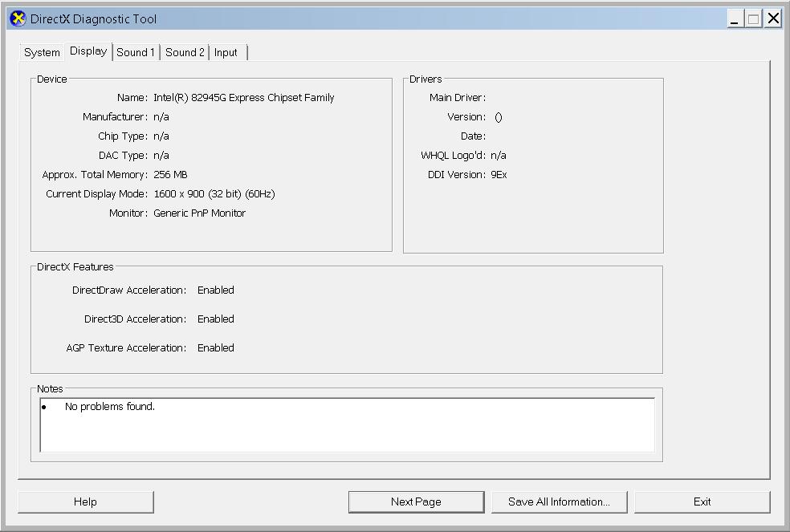The height and width of the screenshot is (532, 790).
Task: Click the Drivers 'Version:' label
Action: [466, 117]
